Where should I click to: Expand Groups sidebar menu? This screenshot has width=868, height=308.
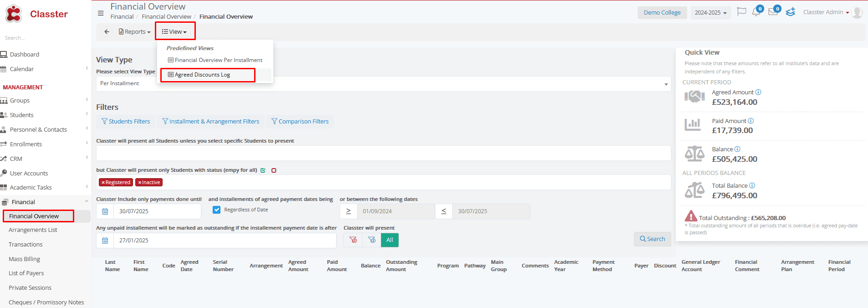pos(20,101)
